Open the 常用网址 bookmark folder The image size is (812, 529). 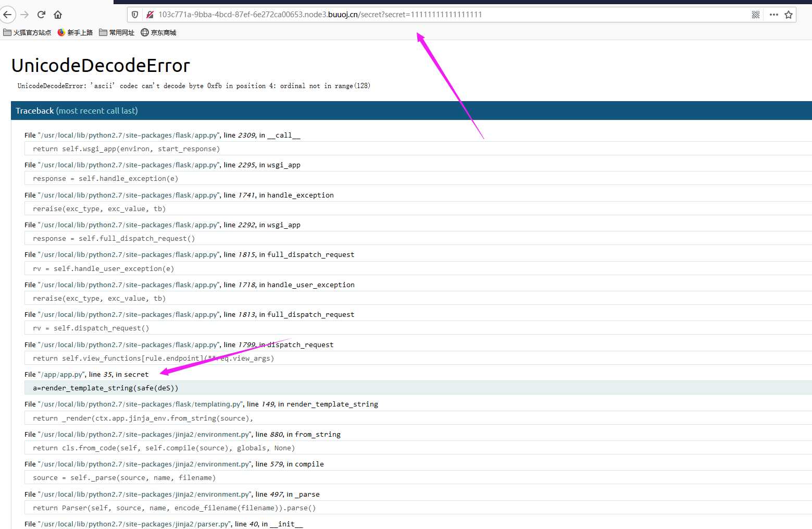pyautogui.click(x=117, y=32)
